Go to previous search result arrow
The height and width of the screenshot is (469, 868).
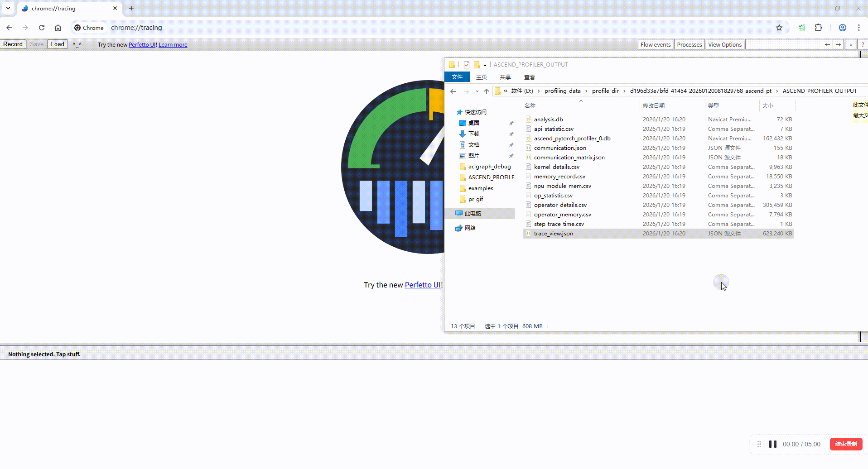pyautogui.click(x=828, y=44)
